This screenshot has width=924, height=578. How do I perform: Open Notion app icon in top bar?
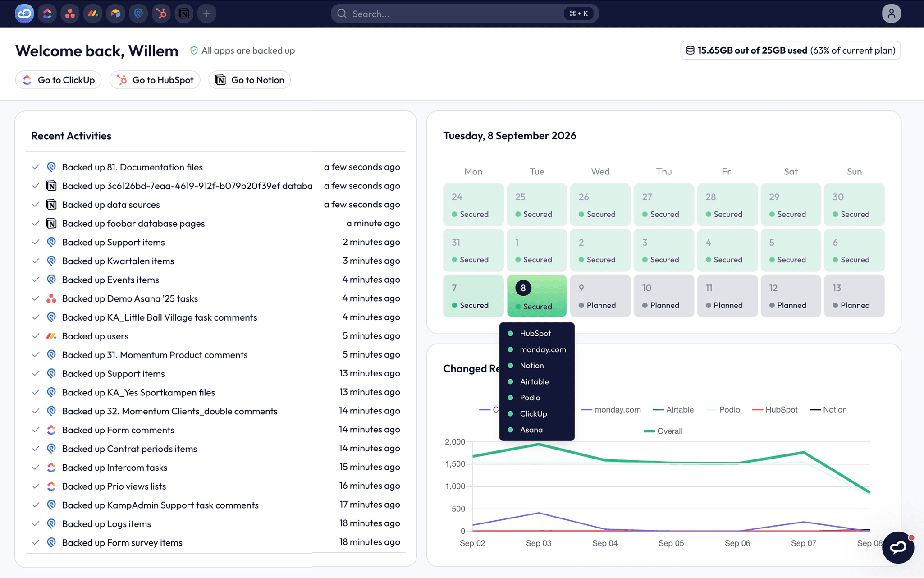(x=184, y=14)
